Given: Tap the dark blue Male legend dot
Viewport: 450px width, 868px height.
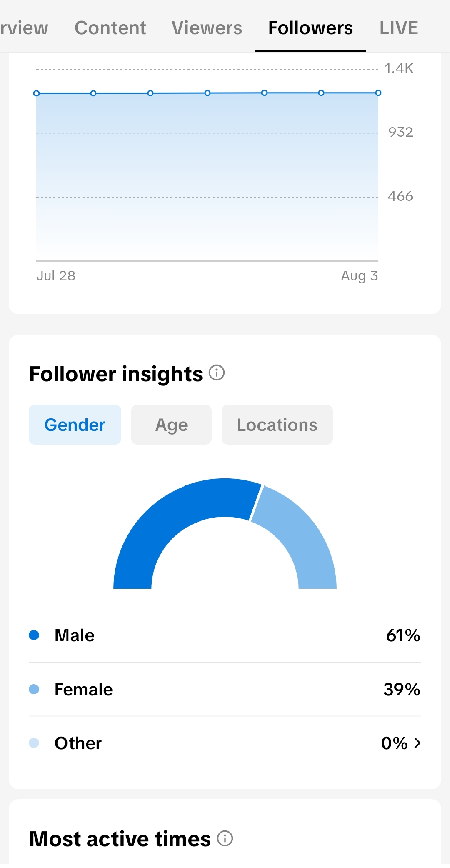Looking at the screenshot, I should click(x=34, y=635).
